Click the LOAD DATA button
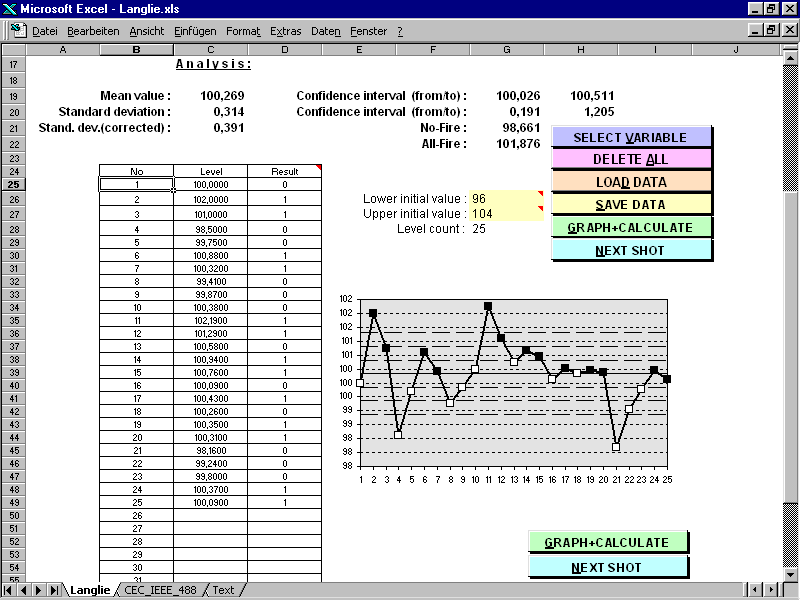Screen dimensions: 800x600 pos(631,182)
